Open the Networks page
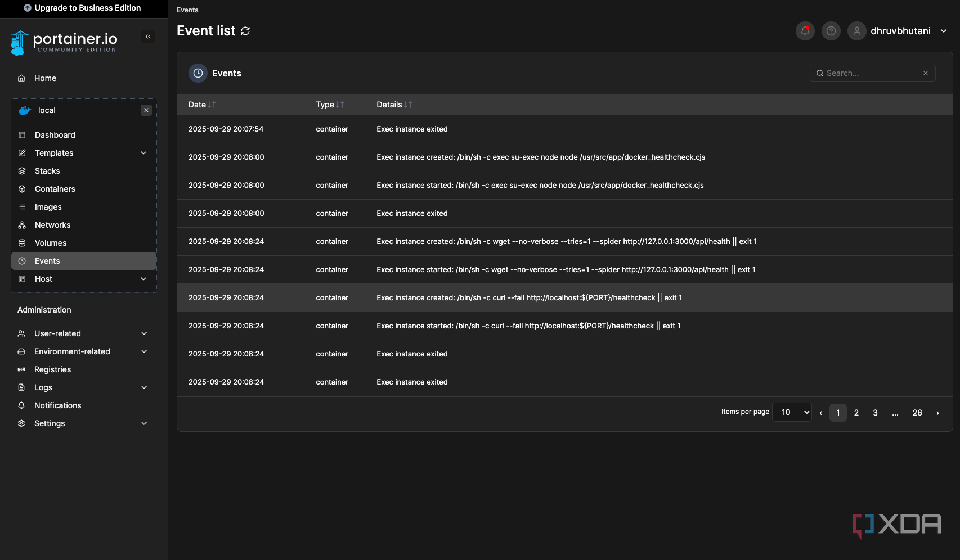The height and width of the screenshot is (560, 960). click(x=84, y=225)
